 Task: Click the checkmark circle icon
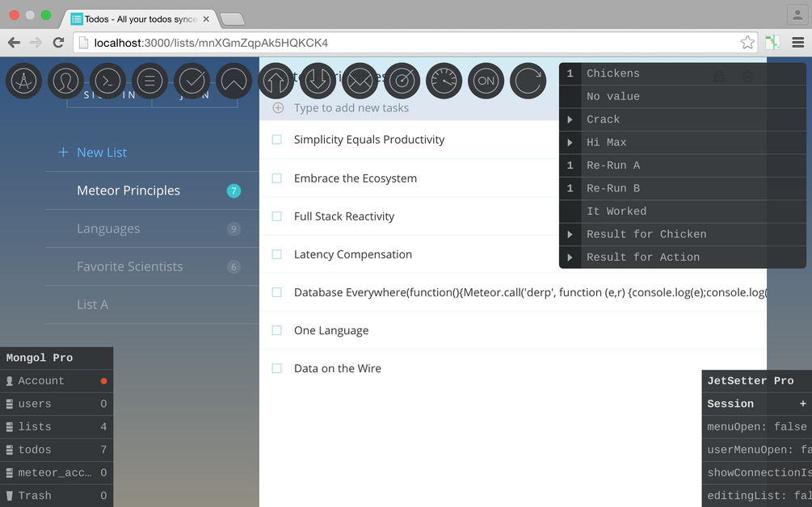191,81
